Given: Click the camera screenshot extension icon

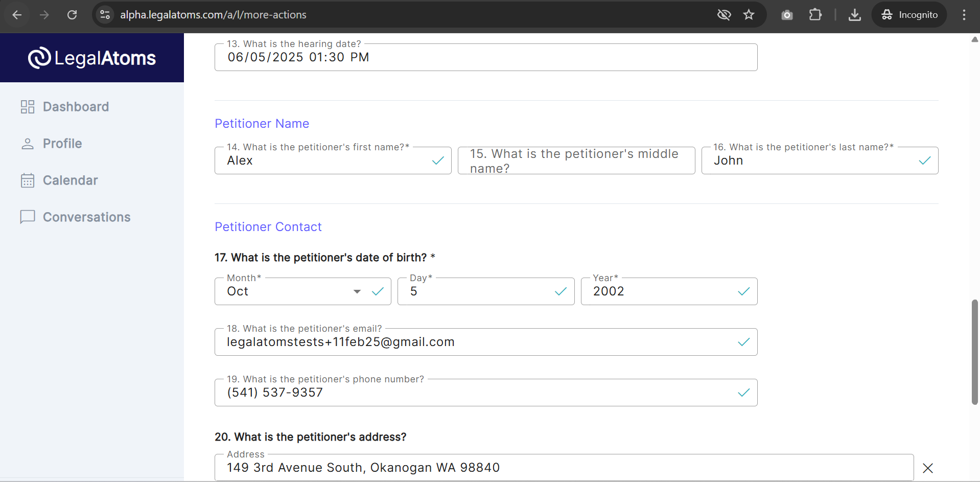Looking at the screenshot, I should 787,15.
